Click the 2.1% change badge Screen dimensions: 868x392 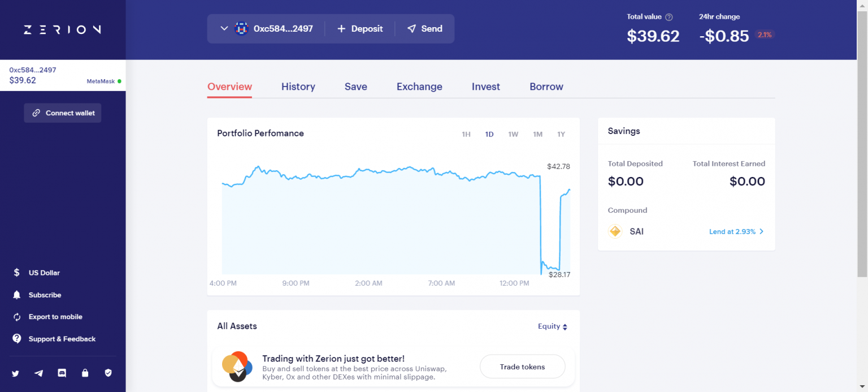click(764, 35)
